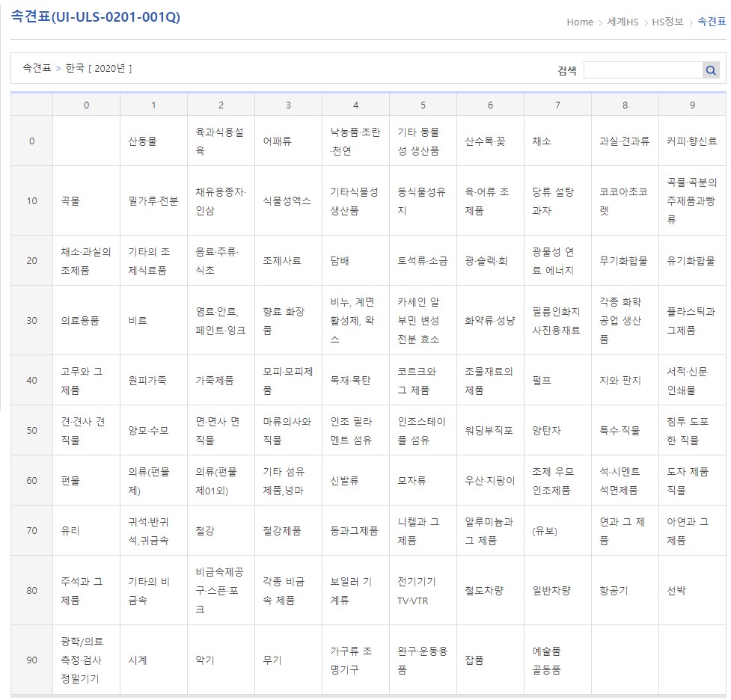The width and height of the screenshot is (731, 700).
Task: Open 동식물성유지 cell
Action: (421, 201)
